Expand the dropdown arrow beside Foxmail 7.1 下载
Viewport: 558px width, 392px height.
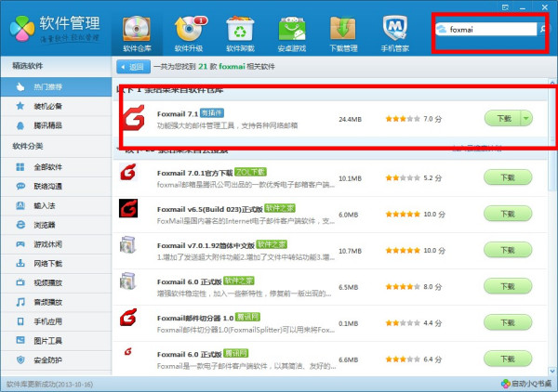(x=526, y=118)
